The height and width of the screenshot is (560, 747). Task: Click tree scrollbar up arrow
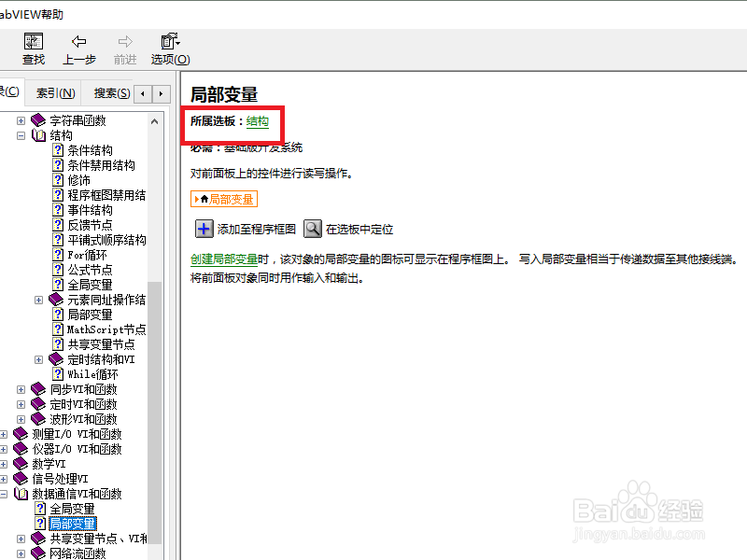point(154,121)
